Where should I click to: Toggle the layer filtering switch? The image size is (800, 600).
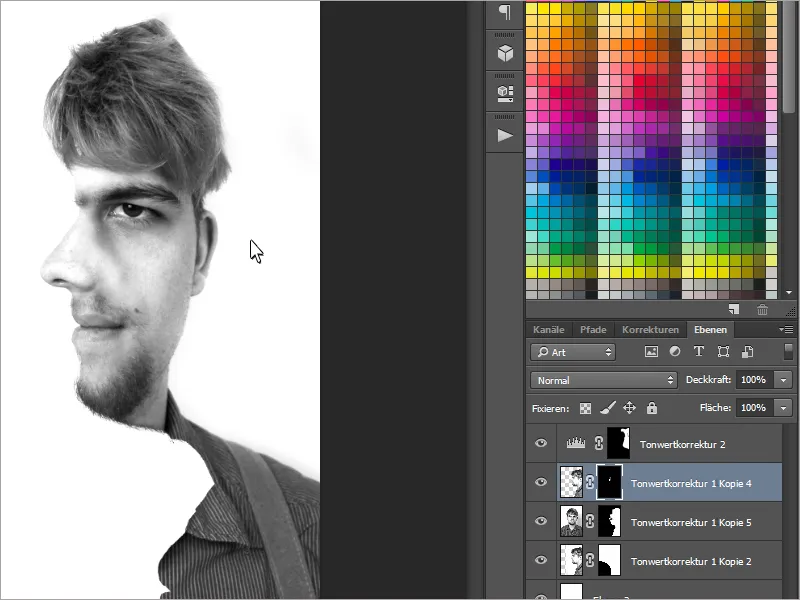click(788, 352)
